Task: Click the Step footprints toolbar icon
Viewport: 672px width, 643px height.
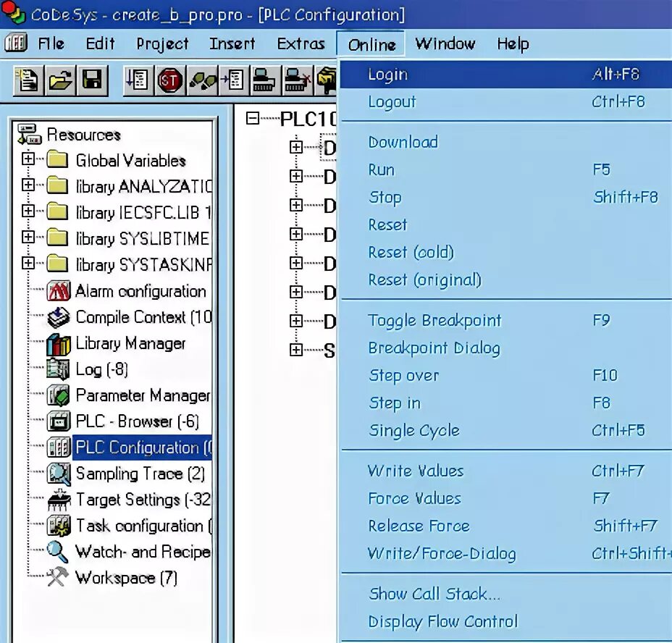Action: [202, 80]
